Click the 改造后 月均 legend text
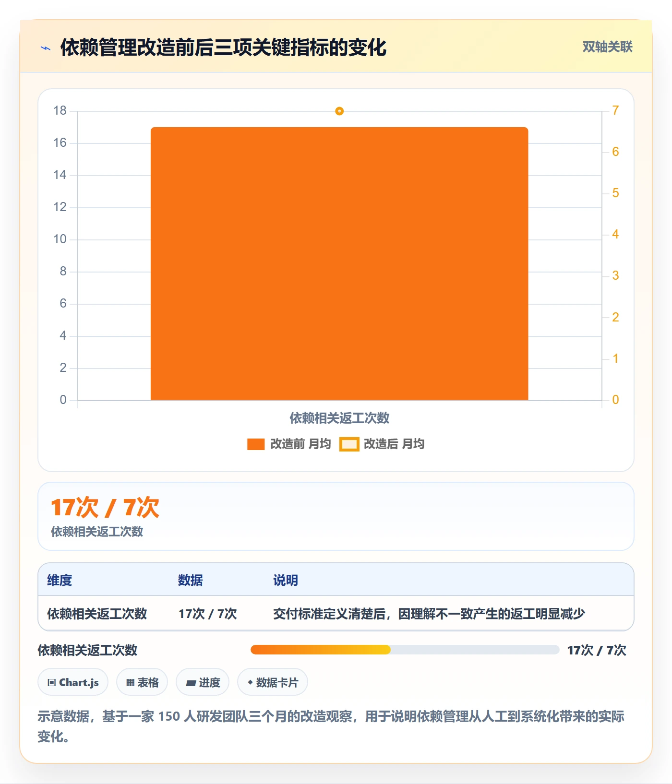This screenshot has height=784, width=672. (394, 444)
